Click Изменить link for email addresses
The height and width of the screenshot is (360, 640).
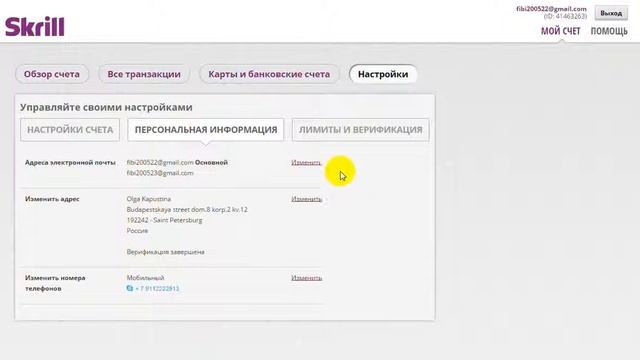pos(306,162)
